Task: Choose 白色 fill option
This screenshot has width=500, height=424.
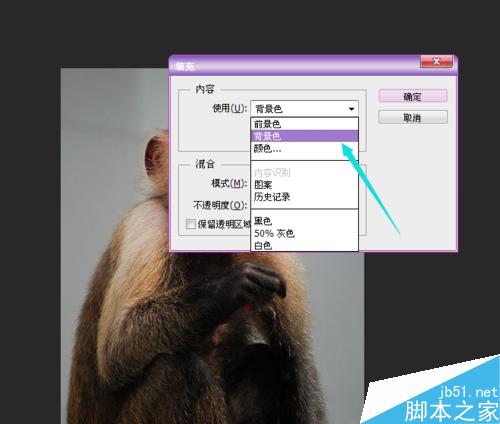Action: click(304, 245)
